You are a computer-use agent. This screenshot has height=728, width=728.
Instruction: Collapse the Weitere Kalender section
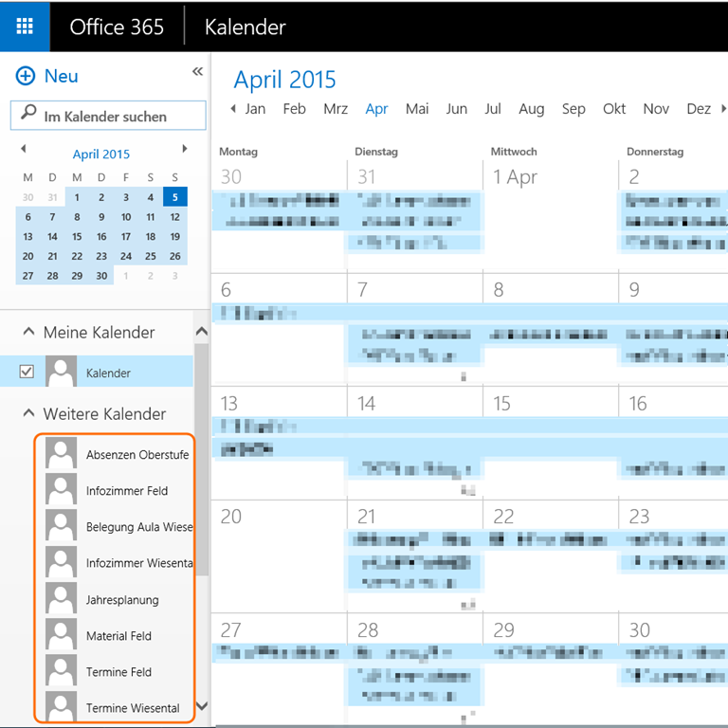click(x=27, y=414)
